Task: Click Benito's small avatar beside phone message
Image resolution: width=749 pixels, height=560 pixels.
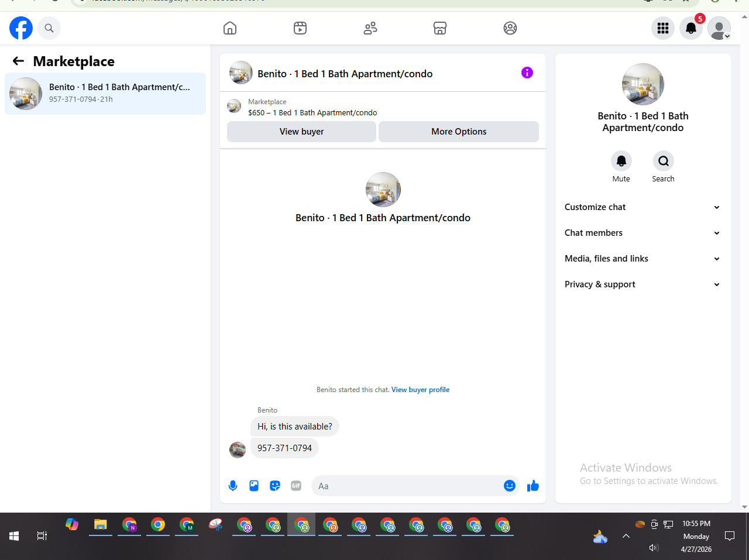Action: [238, 449]
